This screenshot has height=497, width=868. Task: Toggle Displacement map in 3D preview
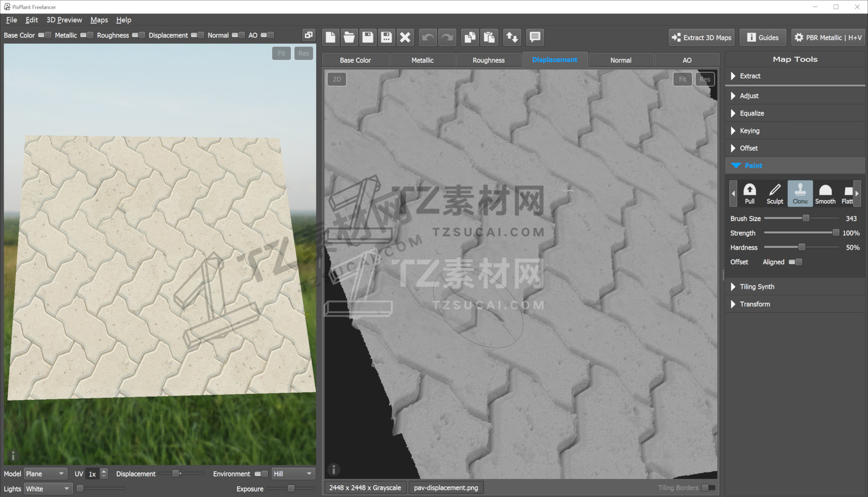click(x=197, y=35)
